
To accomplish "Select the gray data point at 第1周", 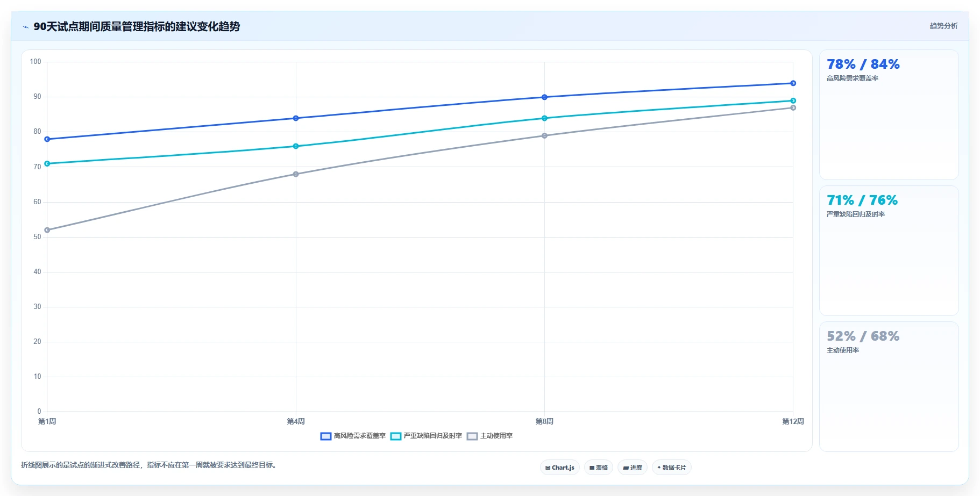I will click(47, 230).
